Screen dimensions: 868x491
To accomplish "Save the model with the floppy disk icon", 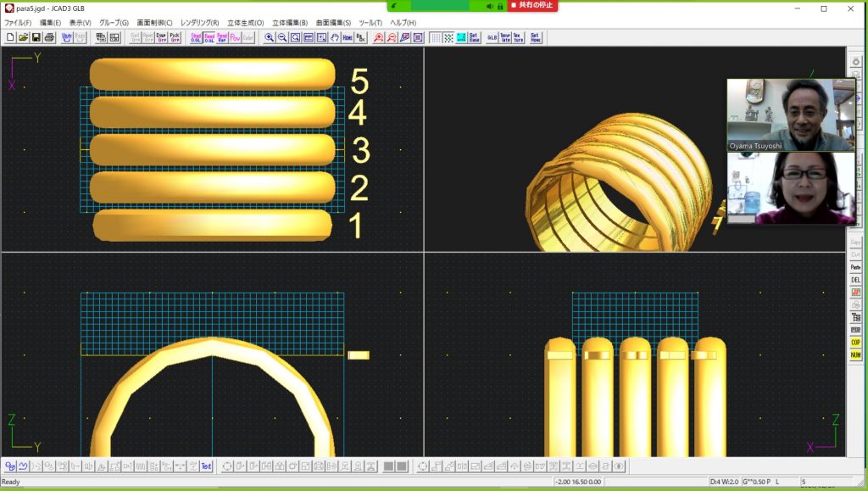I will pos(36,37).
